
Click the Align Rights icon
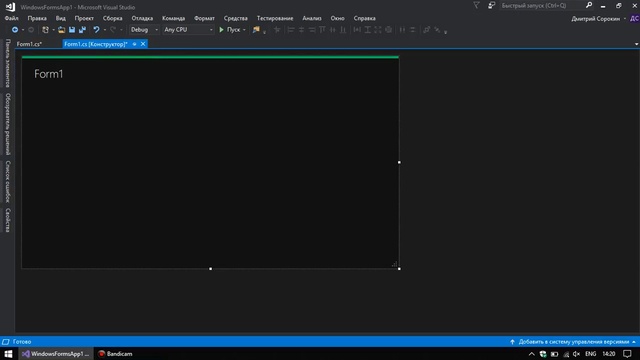312,30
